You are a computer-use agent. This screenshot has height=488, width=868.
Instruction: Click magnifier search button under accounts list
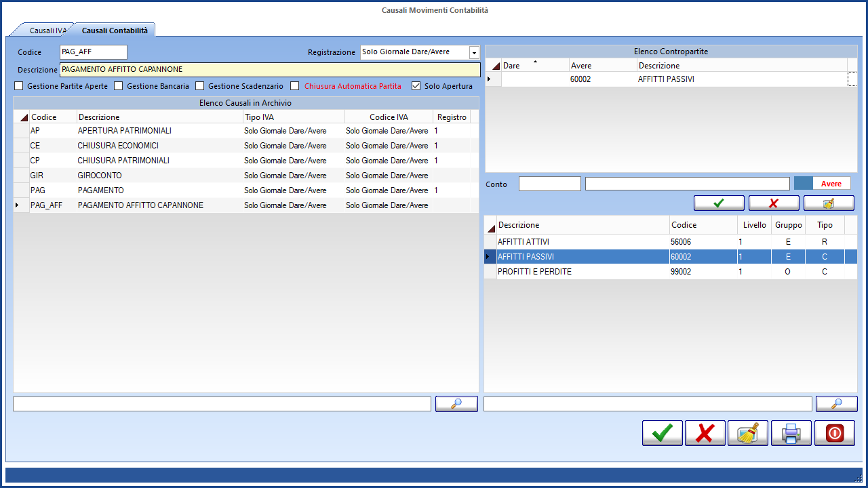click(836, 404)
